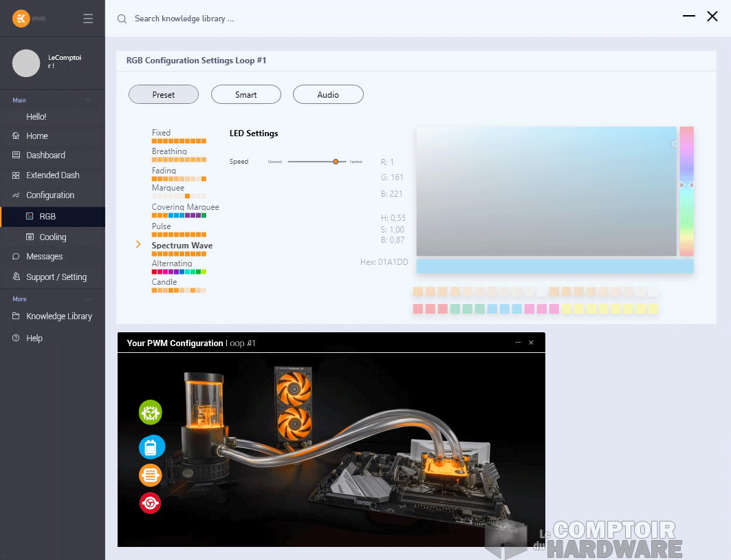731x560 pixels.
Task: Click the search magnifier icon
Action: 122,19
